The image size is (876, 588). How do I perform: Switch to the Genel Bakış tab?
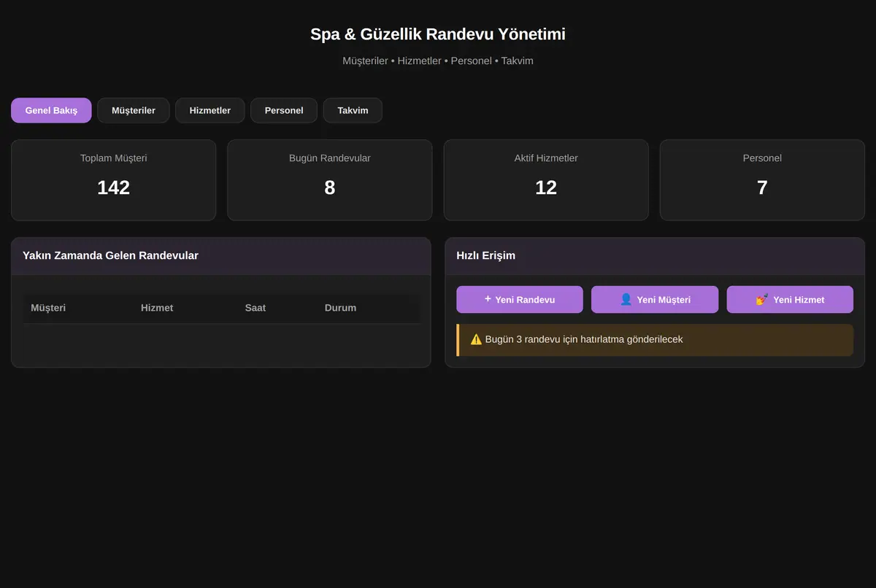click(51, 110)
